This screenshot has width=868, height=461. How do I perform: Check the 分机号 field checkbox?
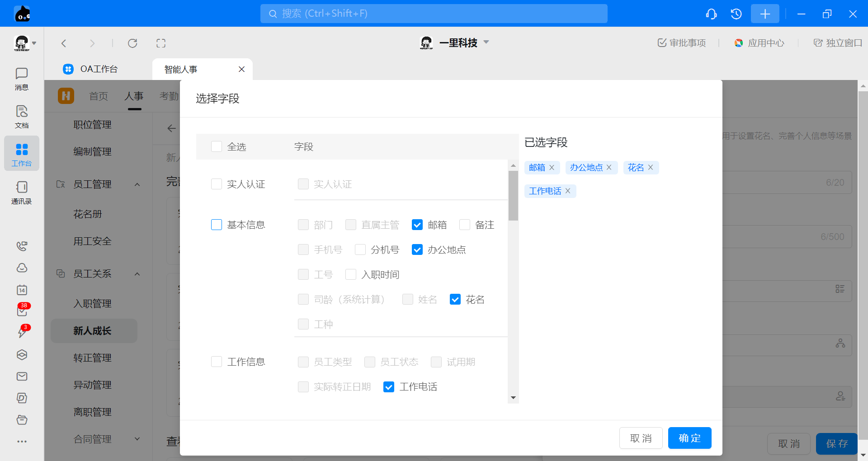pyautogui.click(x=360, y=249)
